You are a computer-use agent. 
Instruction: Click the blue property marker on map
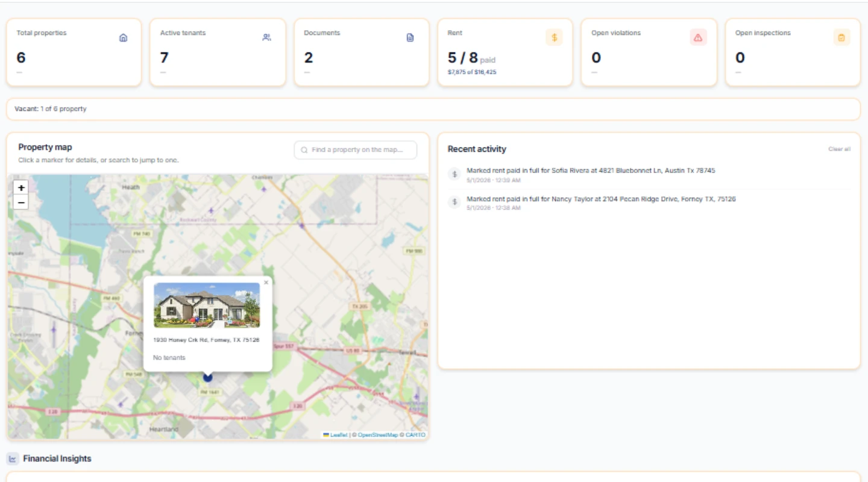click(208, 377)
